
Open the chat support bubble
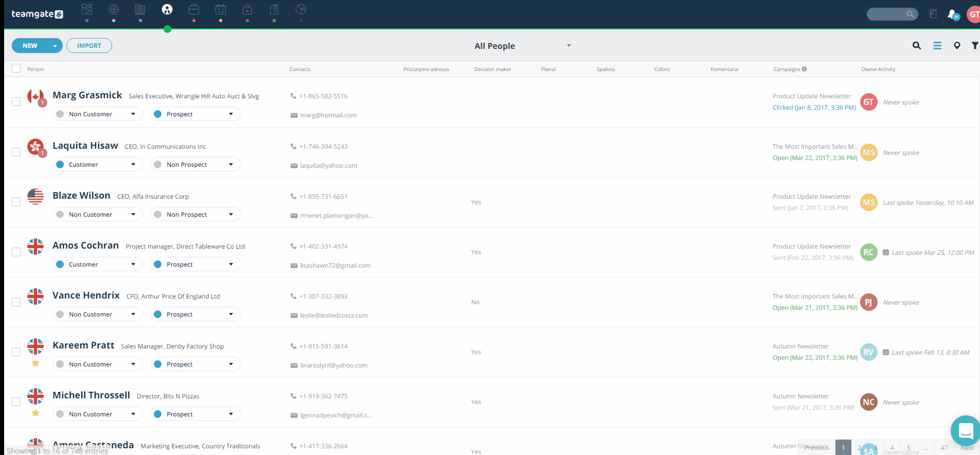tap(966, 431)
